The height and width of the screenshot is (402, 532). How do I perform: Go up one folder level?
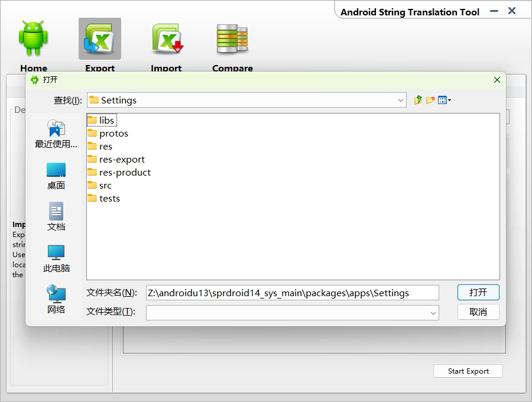[418, 100]
